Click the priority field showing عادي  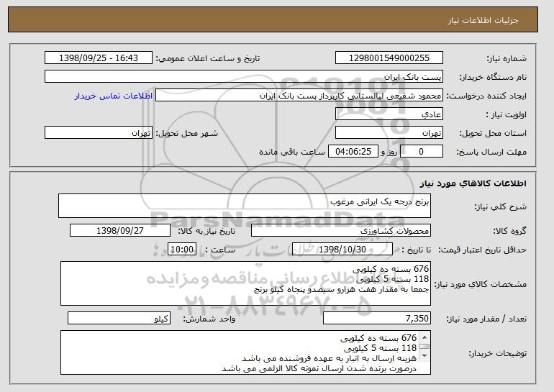(389, 114)
